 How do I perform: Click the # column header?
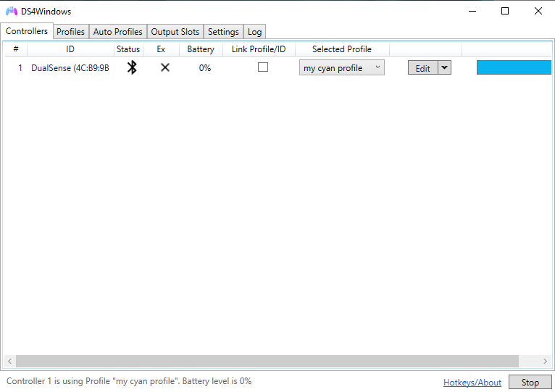click(x=16, y=49)
